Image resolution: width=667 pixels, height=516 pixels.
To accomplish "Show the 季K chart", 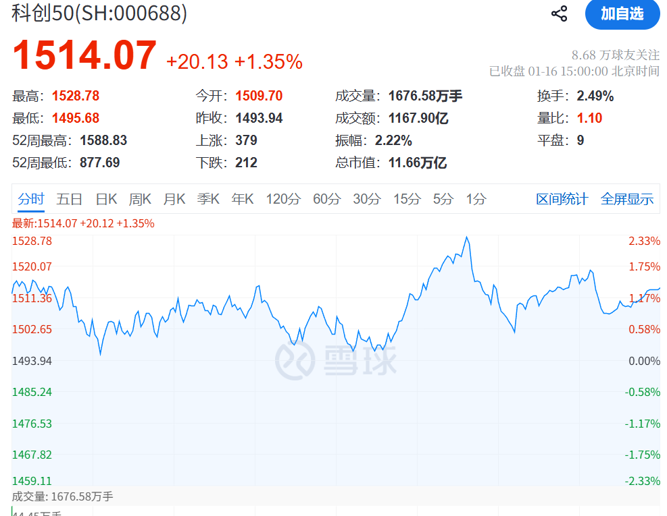I will click(209, 199).
